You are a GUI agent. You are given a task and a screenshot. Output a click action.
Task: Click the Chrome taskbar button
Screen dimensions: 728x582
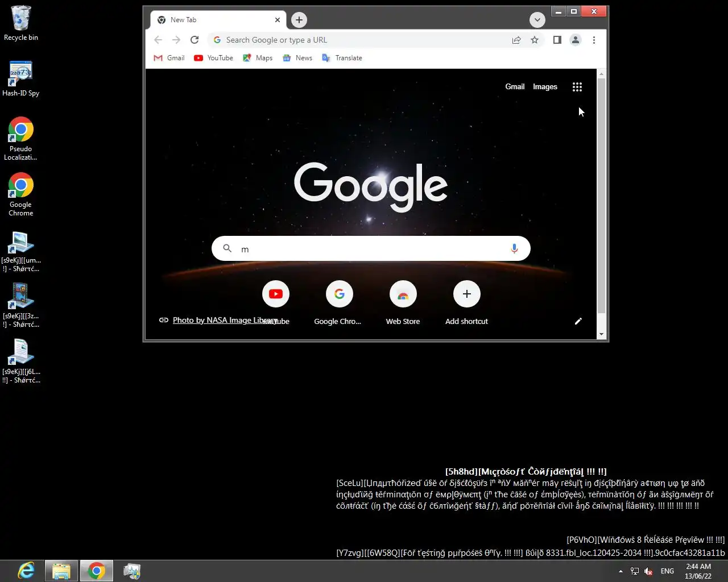[97, 571]
